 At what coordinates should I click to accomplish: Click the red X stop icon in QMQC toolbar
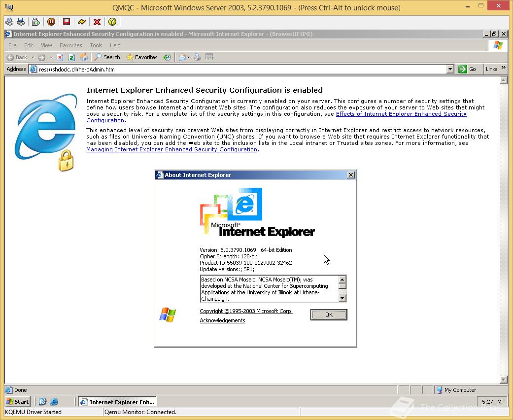(97, 22)
